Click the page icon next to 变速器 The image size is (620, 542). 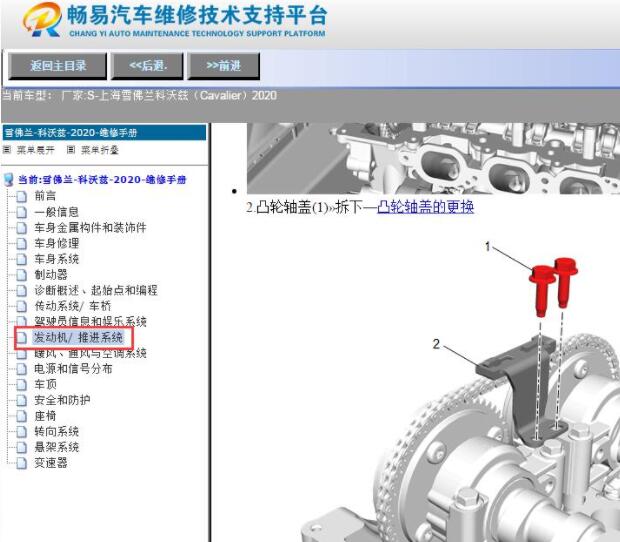click(21, 463)
